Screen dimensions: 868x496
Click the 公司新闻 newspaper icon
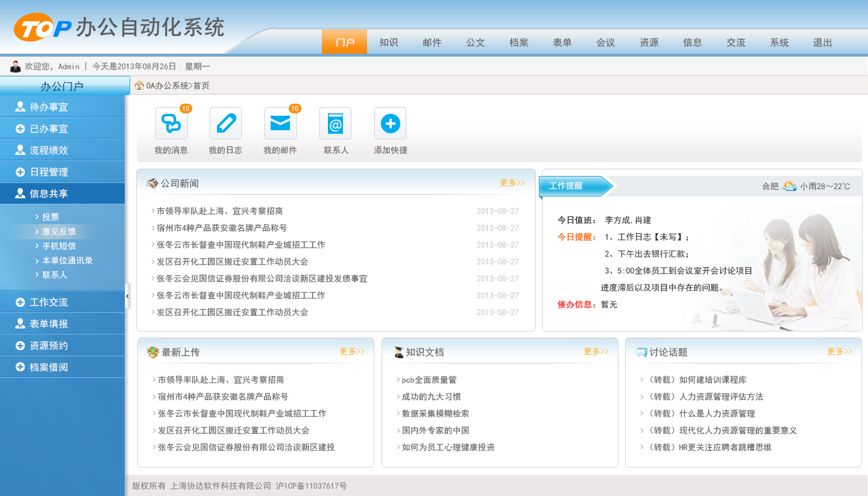tap(152, 183)
